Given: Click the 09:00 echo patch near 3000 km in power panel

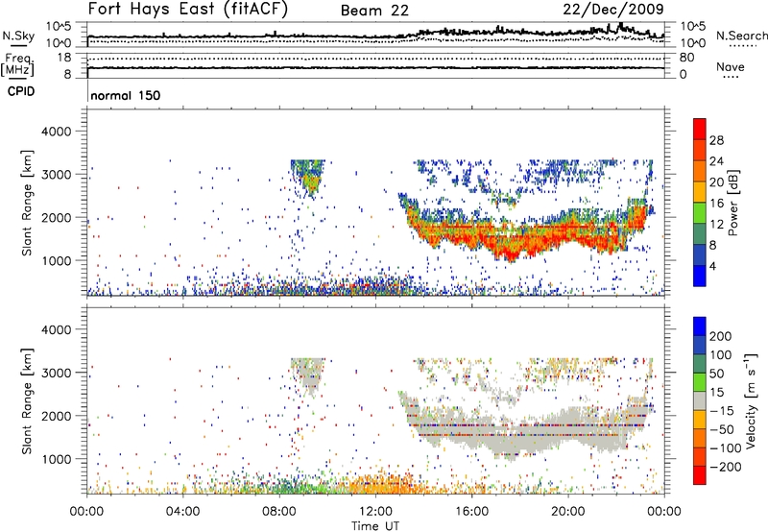Looking at the screenshot, I should click(307, 178).
